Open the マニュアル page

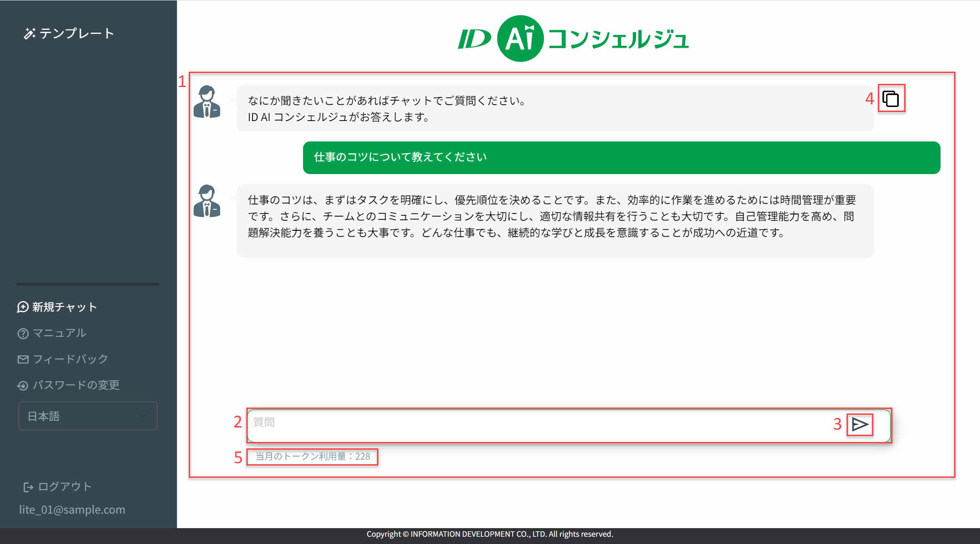pyautogui.click(x=52, y=333)
